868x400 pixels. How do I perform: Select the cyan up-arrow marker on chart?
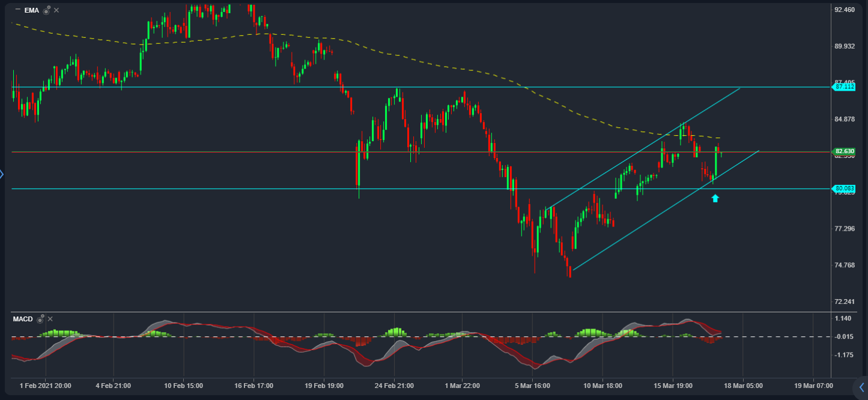pyautogui.click(x=715, y=198)
